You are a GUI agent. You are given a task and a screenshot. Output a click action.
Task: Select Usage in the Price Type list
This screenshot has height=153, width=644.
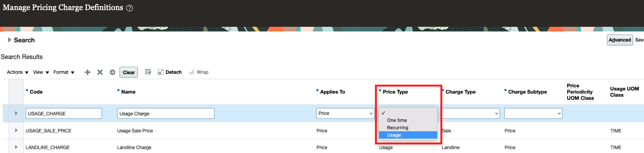click(x=408, y=135)
